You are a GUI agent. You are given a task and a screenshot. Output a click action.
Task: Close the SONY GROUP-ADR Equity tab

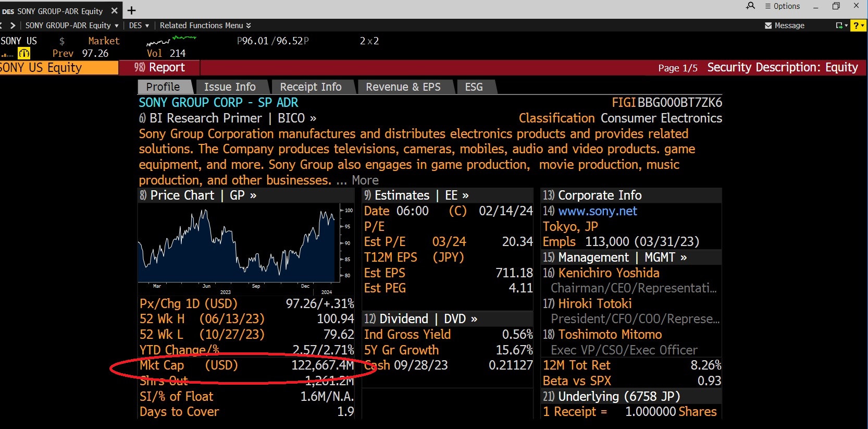point(115,11)
